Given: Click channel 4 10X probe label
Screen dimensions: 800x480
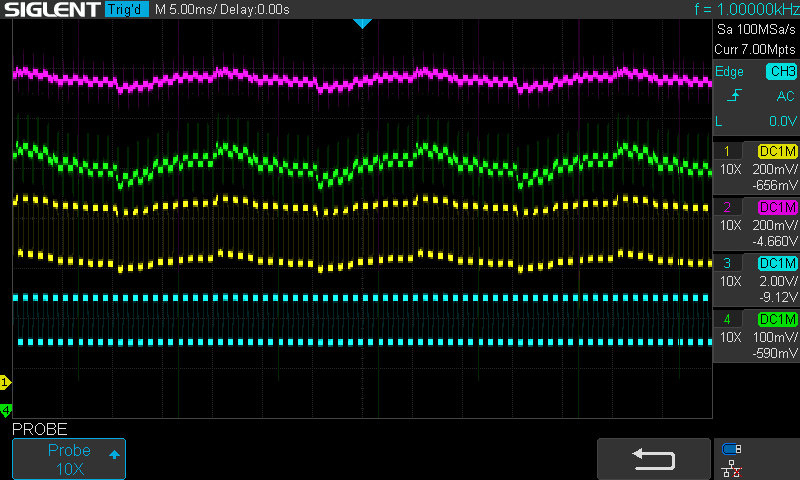Looking at the screenshot, I should point(730,338).
